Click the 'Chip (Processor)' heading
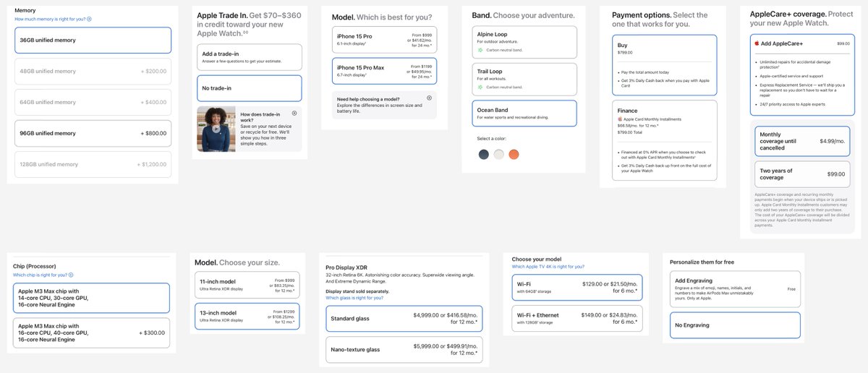The height and width of the screenshot is (373, 868). point(35,266)
